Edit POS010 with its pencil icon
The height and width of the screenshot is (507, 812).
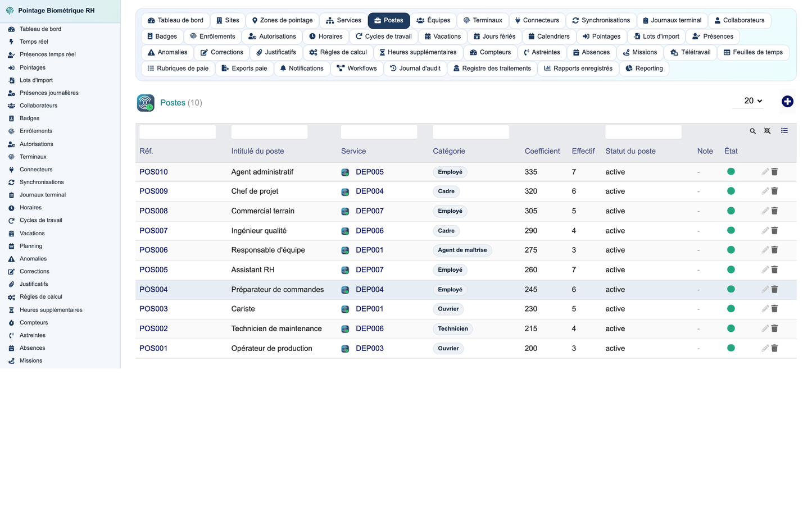pyautogui.click(x=765, y=172)
